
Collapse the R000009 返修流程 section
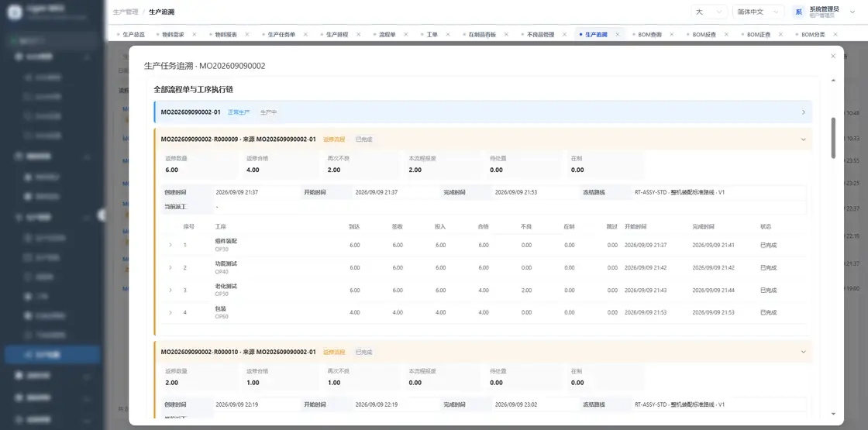(803, 139)
